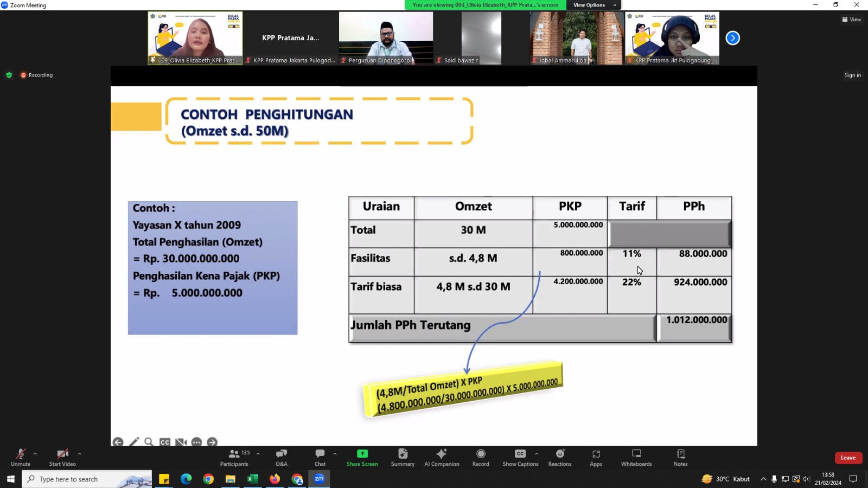This screenshot has width=868, height=488.
Task: Click the Sign in link
Action: coord(852,75)
